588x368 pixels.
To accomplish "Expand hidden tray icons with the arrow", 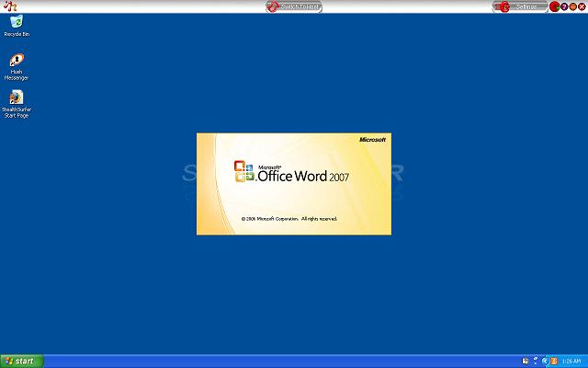I will point(545,362).
